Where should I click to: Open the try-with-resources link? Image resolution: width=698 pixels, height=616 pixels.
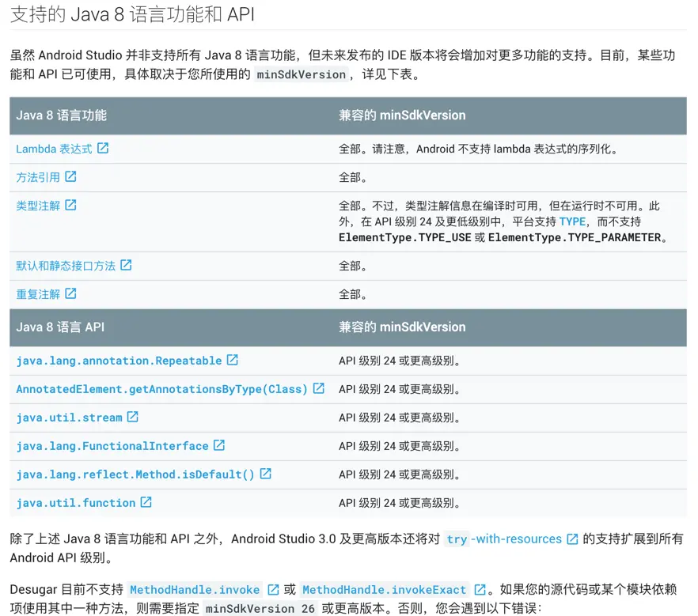coord(504,539)
